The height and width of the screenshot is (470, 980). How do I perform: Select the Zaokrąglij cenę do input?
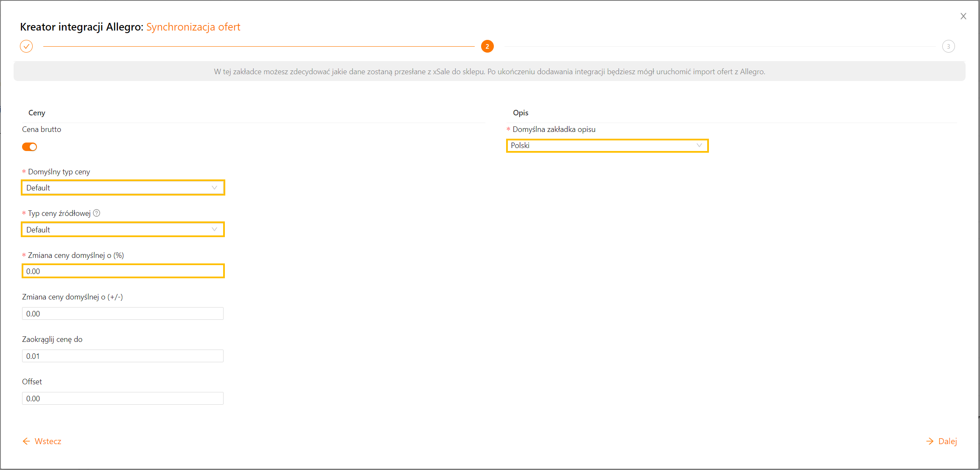point(123,356)
